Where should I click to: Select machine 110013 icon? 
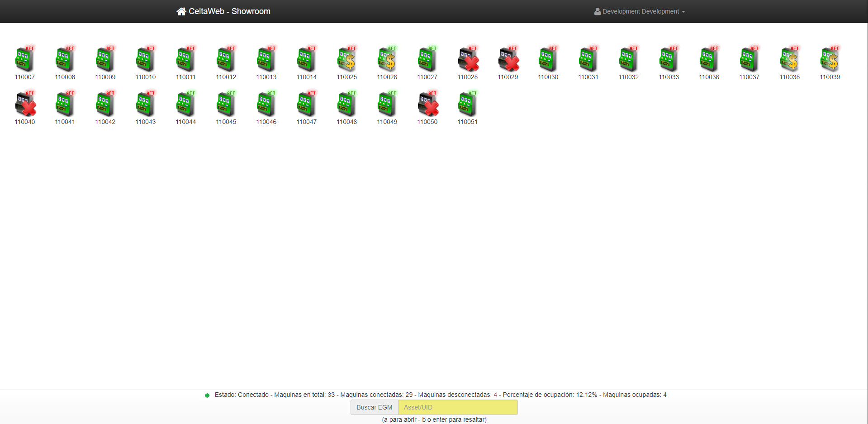point(266,59)
